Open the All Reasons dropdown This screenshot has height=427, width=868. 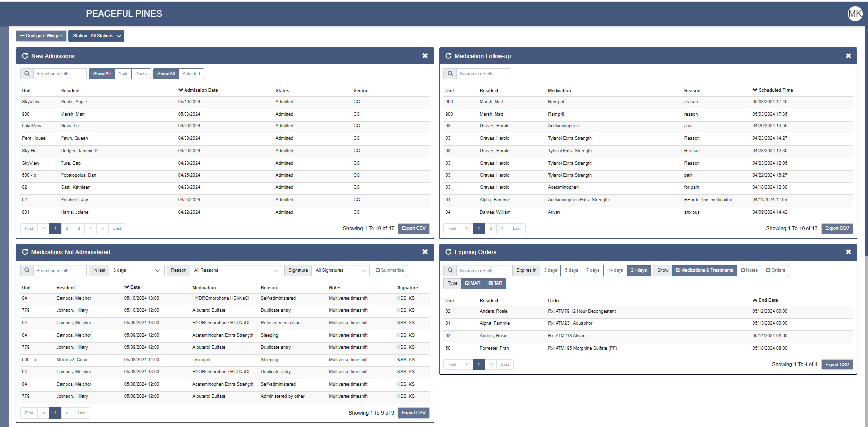236,270
